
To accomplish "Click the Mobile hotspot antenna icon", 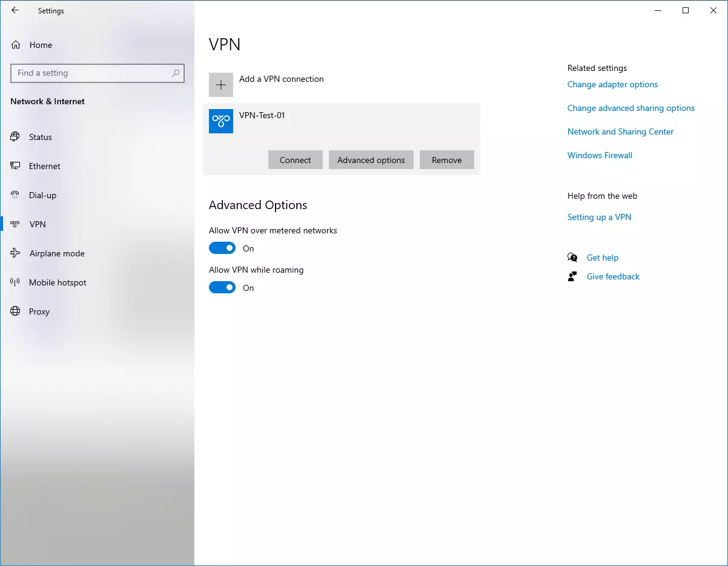I will tap(15, 282).
